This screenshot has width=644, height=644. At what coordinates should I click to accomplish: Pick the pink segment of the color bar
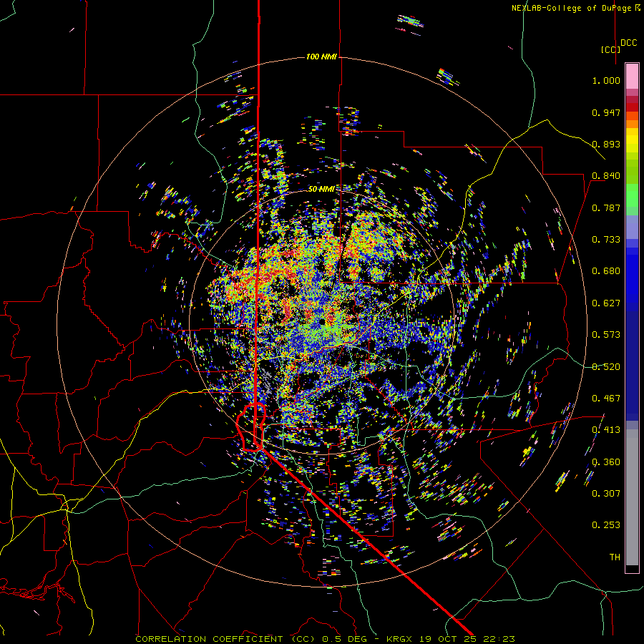(632, 76)
